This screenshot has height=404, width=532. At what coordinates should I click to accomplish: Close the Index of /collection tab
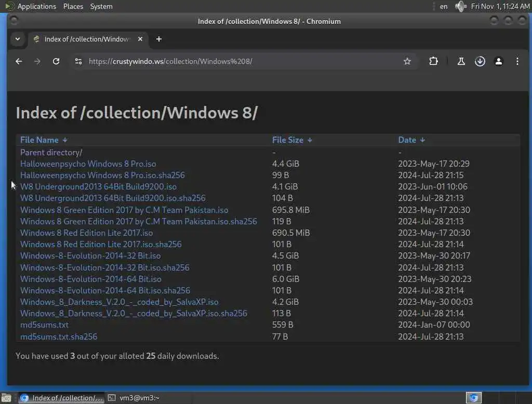coord(140,39)
